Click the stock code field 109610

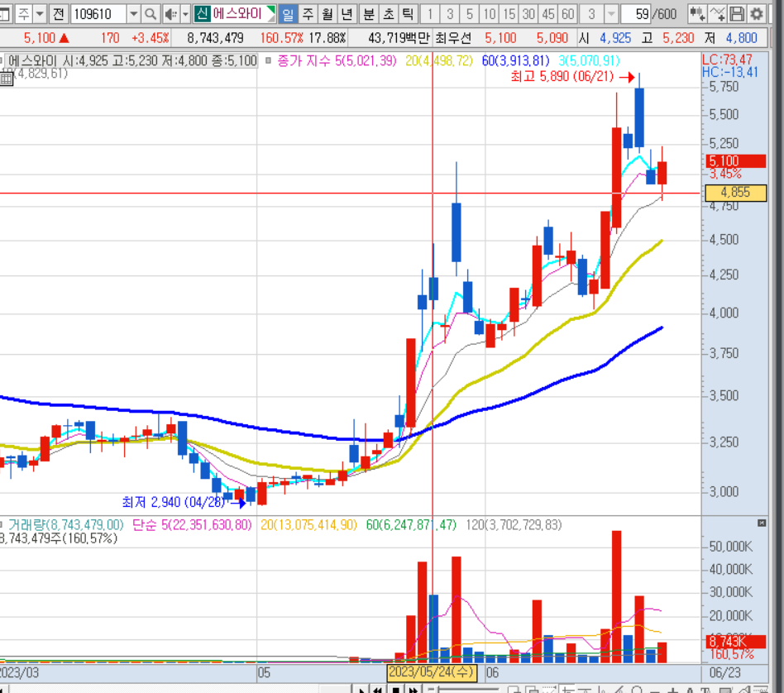click(98, 14)
